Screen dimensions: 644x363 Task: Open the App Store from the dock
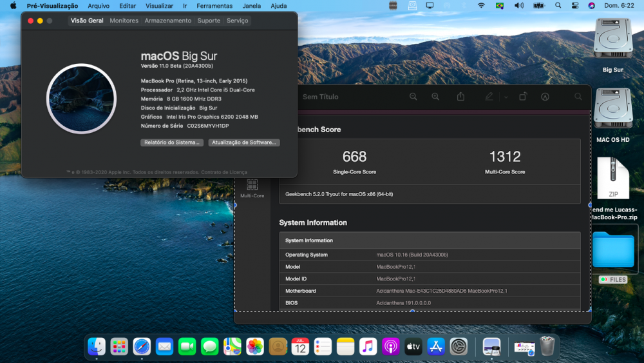pyautogui.click(x=436, y=346)
